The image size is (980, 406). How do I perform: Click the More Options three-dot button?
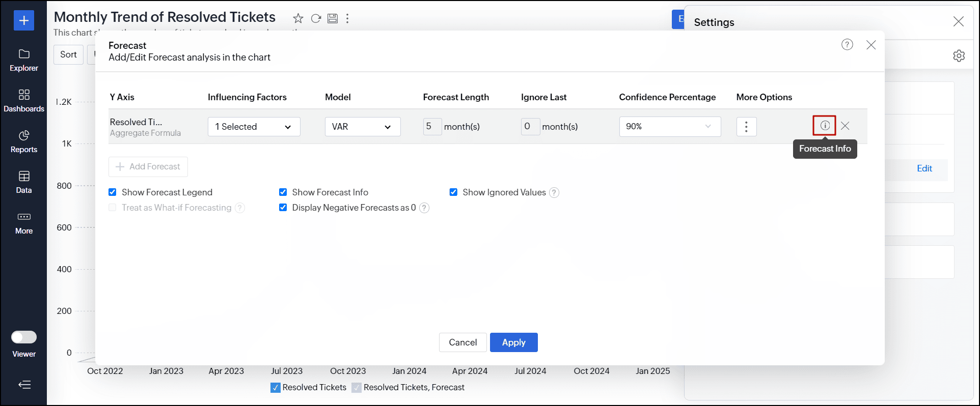[746, 127]
